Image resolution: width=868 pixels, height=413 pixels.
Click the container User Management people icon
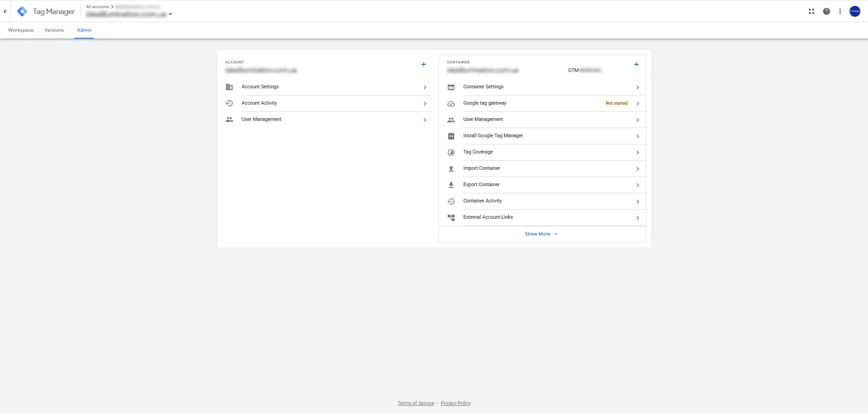tap(451, 120)
